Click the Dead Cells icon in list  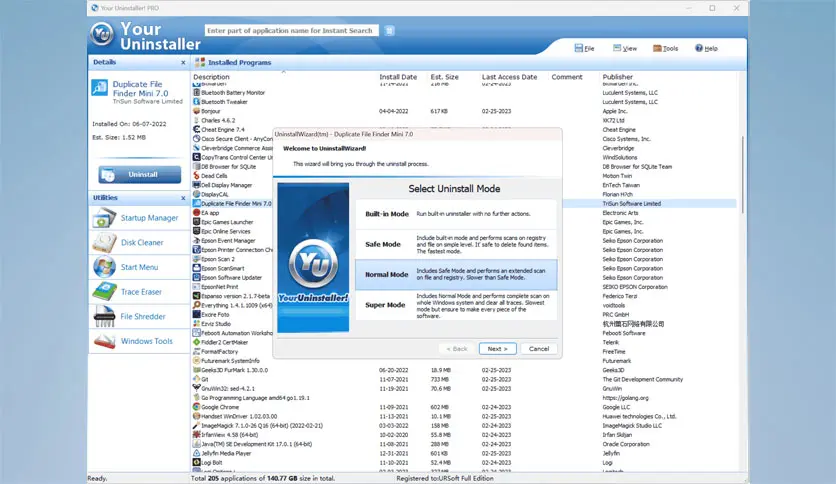(x=196, y=175)
